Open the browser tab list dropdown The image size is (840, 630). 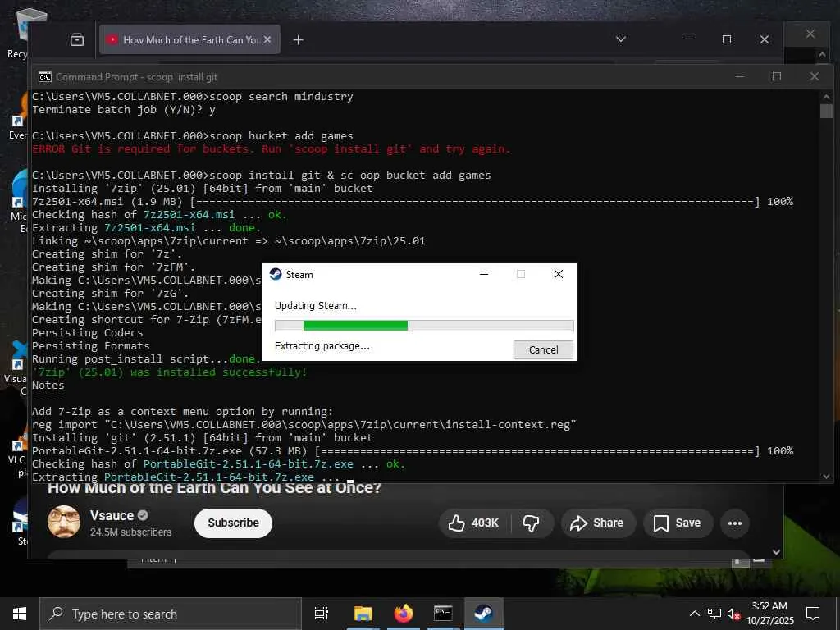click(621, 39)
